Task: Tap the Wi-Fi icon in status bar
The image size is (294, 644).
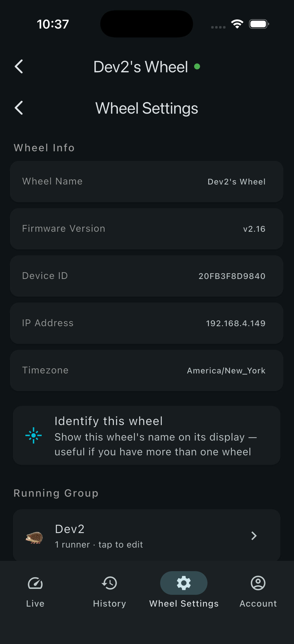Action: coord(237,24)
